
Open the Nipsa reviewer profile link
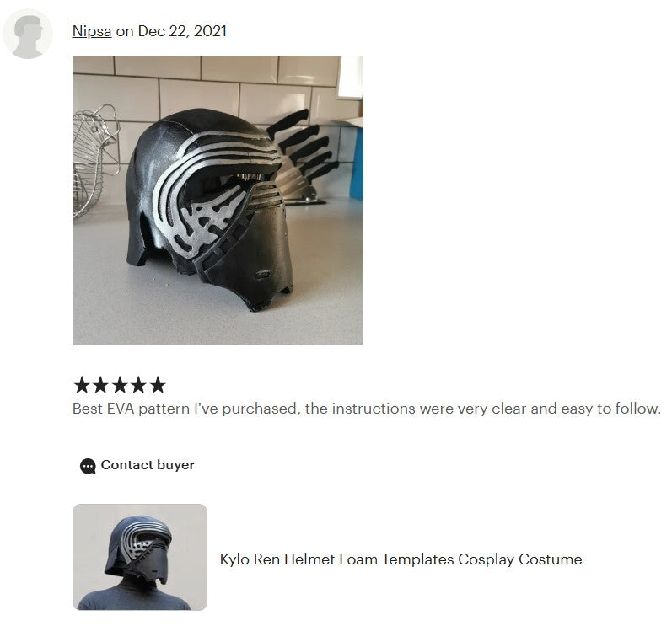92,31
